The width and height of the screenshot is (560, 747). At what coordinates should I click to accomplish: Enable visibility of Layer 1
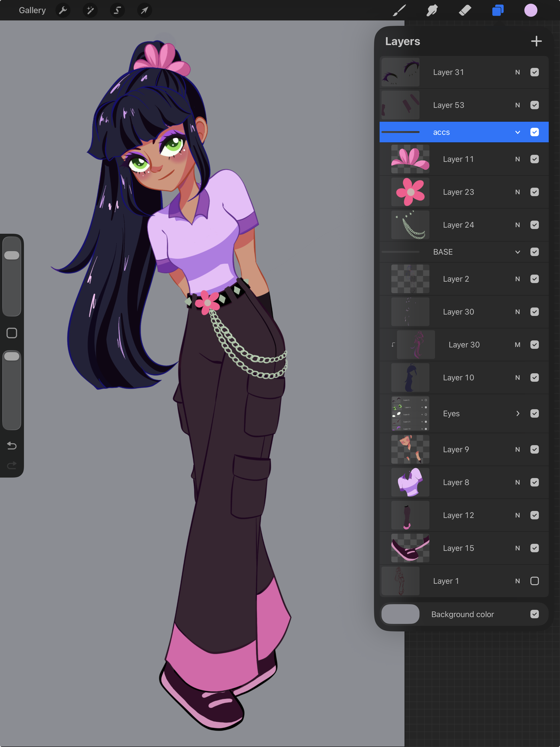coord(534,581)
